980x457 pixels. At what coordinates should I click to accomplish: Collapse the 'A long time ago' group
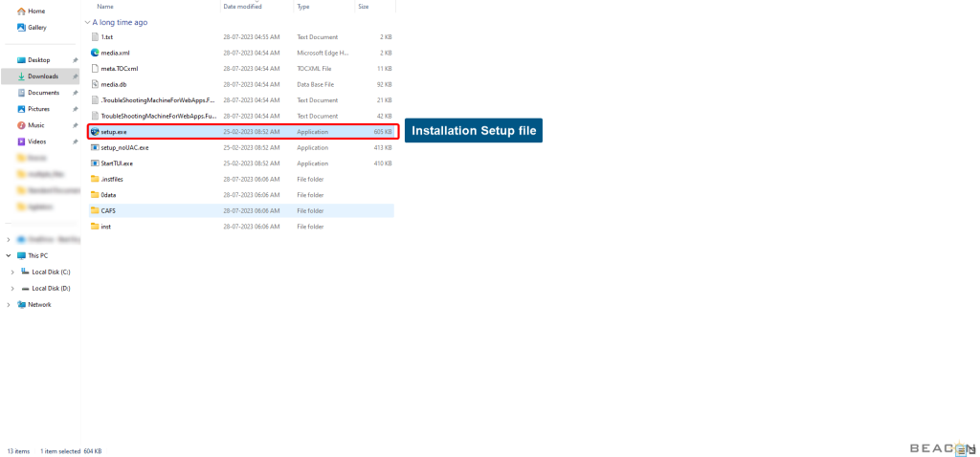[87, 22]
